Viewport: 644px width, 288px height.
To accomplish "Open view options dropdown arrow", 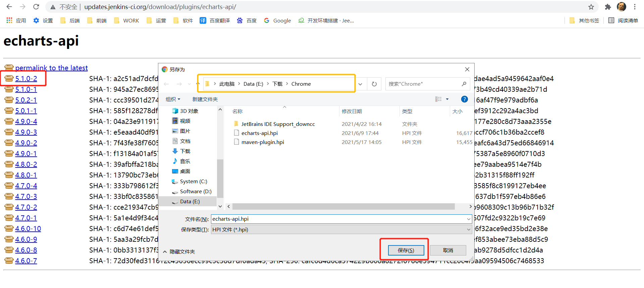I will coord(447,99).
